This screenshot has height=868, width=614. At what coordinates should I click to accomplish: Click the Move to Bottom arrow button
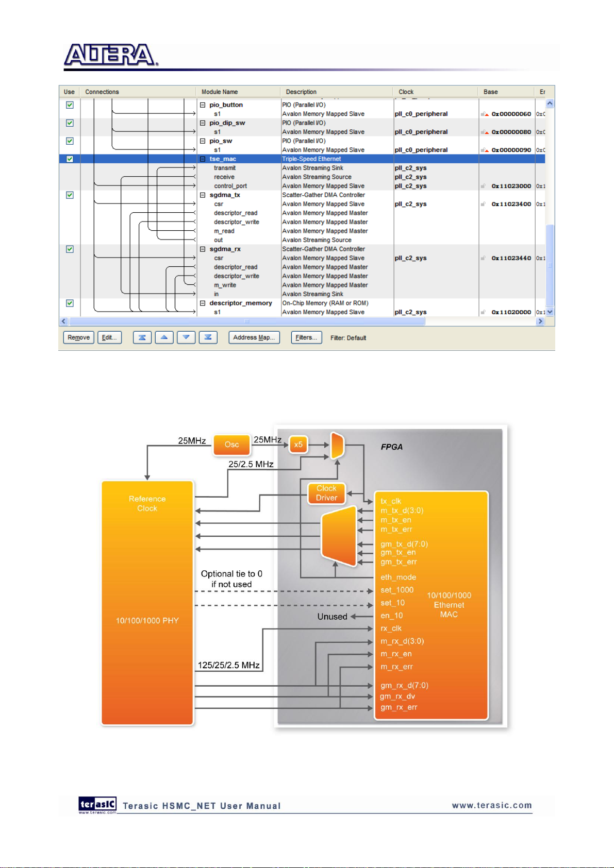tap(208, 337)
